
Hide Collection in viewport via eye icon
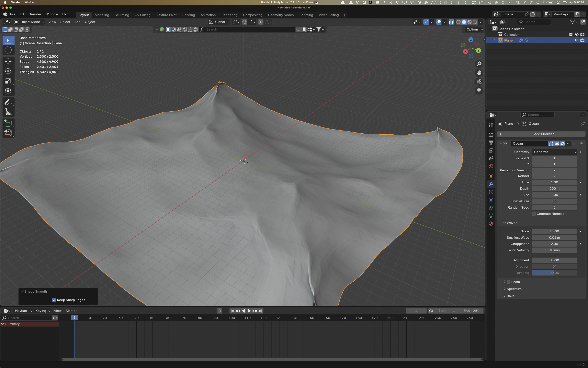pyautogui.click(x=576, y=35)
